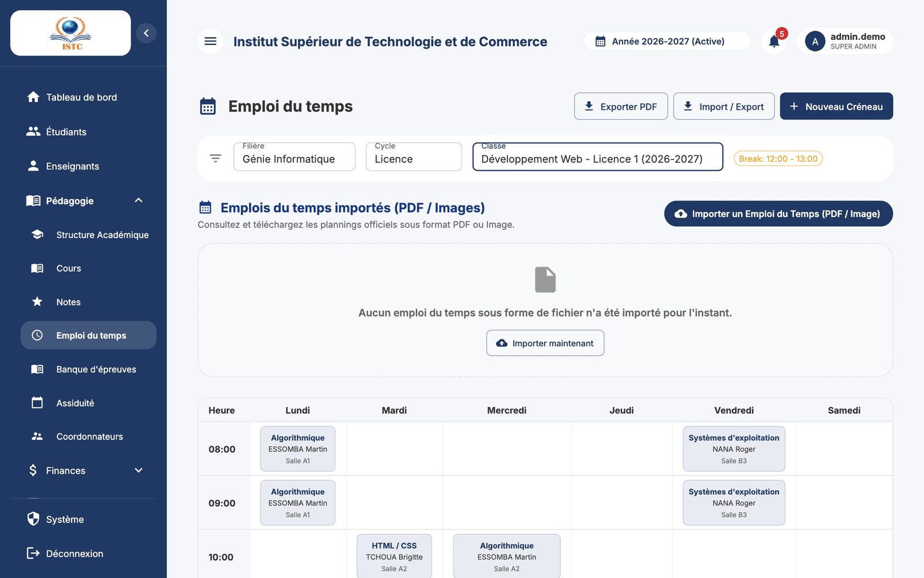
Task: Open Wednesday Algorithmique Salle A2 slot
Action: pos(507,556)
